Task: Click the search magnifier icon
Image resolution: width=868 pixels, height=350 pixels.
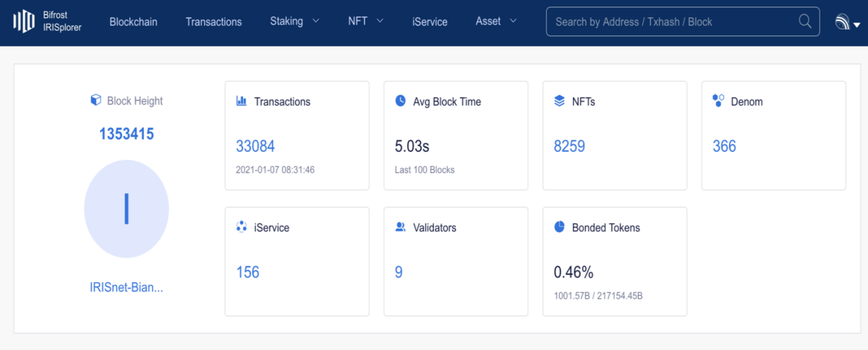Action: 805,22
